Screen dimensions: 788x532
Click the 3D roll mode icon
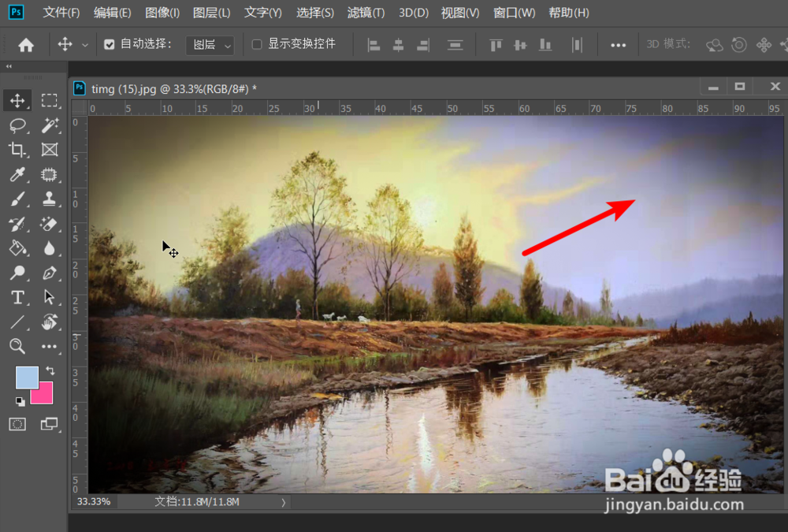(x=739, y=45)
